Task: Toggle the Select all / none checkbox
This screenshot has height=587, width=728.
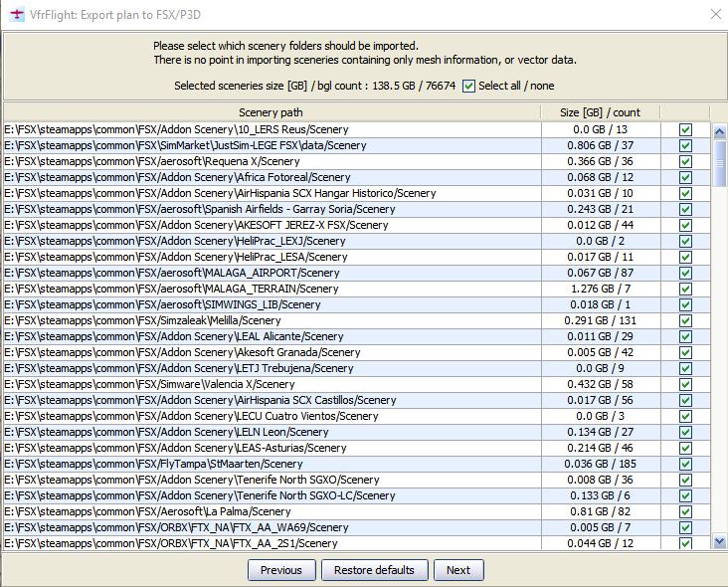Action: [469, 87]
